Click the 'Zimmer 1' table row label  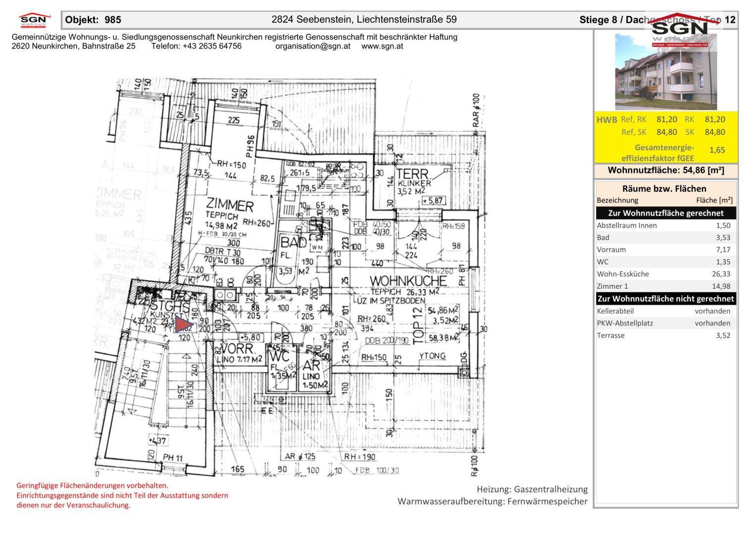612,286
